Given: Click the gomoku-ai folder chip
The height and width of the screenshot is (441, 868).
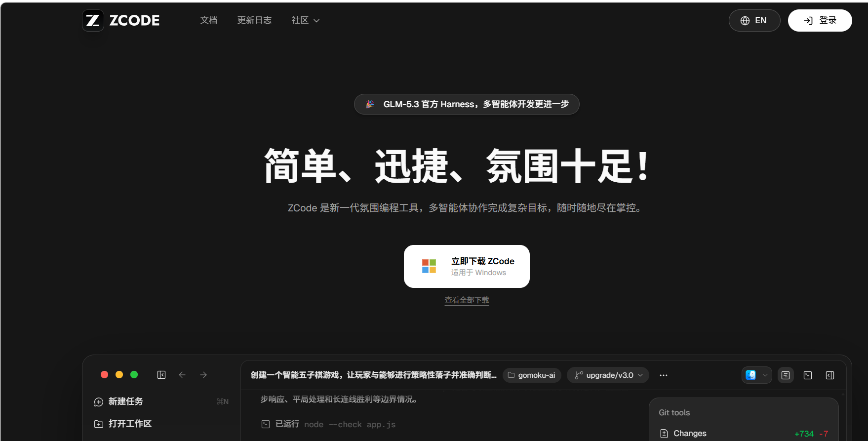Looking at the screenshot, I should click(532, 375).
